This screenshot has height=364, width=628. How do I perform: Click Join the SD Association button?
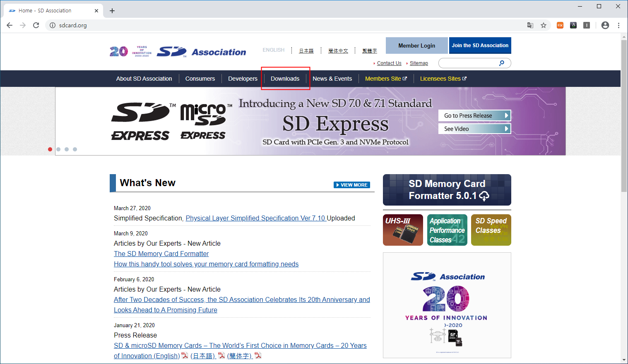pos(480,45)
